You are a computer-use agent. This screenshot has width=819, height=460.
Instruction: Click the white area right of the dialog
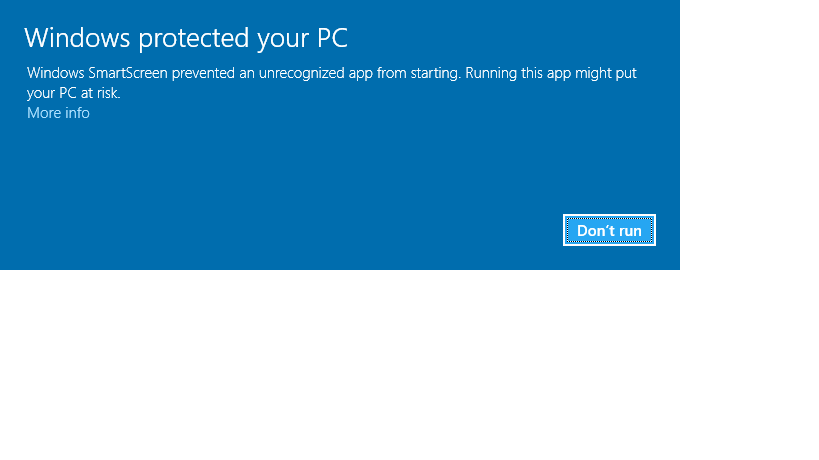(x=750, y=130)
